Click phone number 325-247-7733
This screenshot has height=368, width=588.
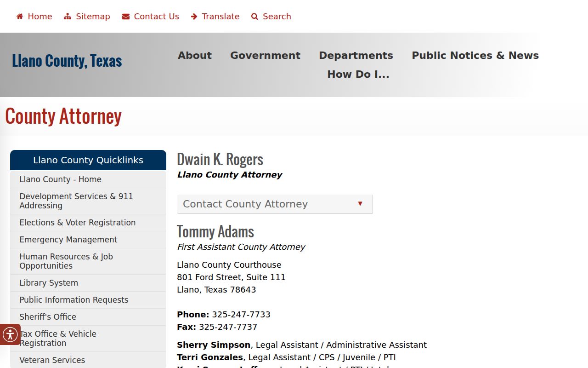241,315
